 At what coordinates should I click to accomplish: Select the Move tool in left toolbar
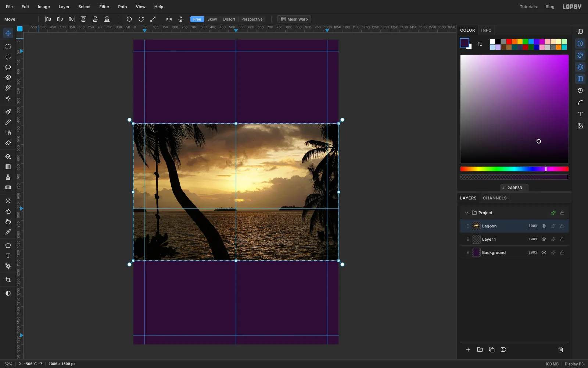(x=8, y=33)
